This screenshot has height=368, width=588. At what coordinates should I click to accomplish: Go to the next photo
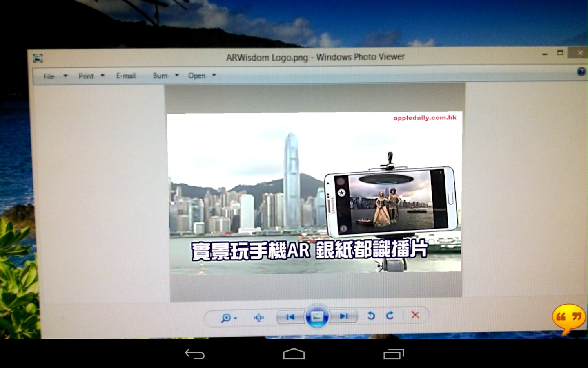pos(344,316)
